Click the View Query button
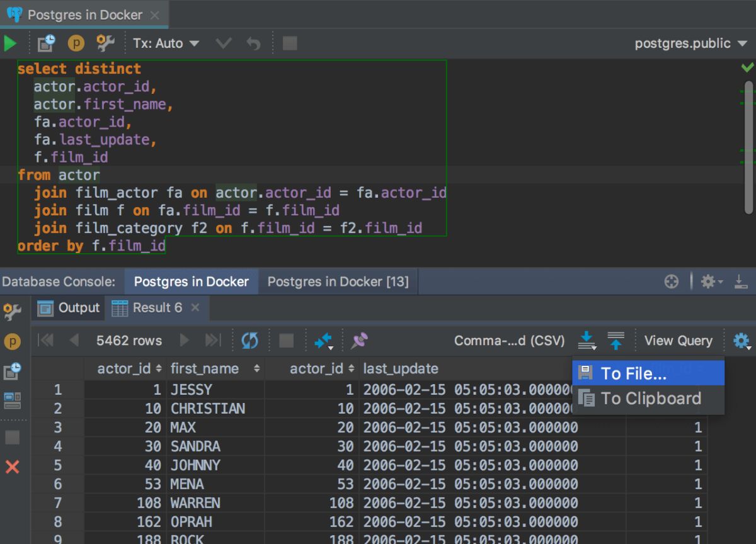 pos(679,341)
